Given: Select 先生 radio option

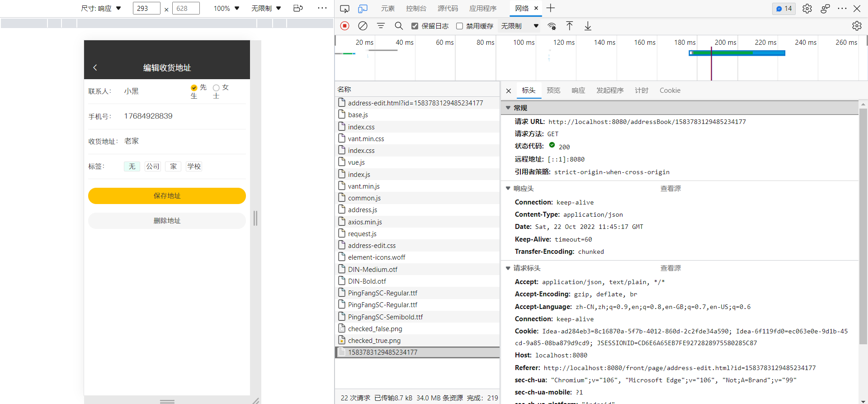Looking at the screenshot, I should pos(194,88).
